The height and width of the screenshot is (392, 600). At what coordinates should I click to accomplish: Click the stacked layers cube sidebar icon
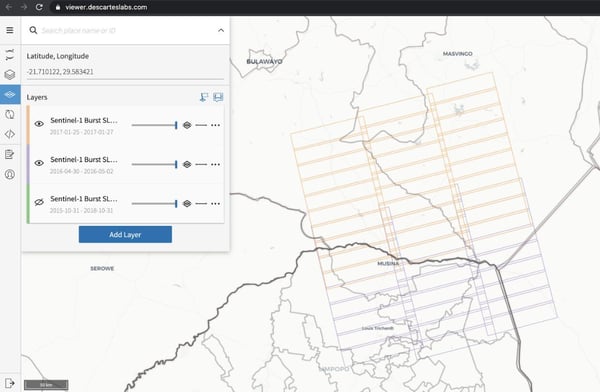point(10,74)
